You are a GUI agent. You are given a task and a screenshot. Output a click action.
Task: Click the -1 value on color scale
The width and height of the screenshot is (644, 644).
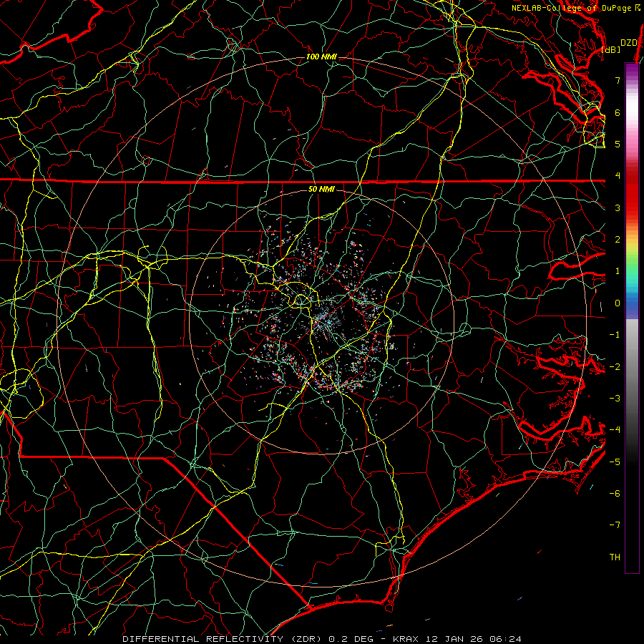coord(615,335)
